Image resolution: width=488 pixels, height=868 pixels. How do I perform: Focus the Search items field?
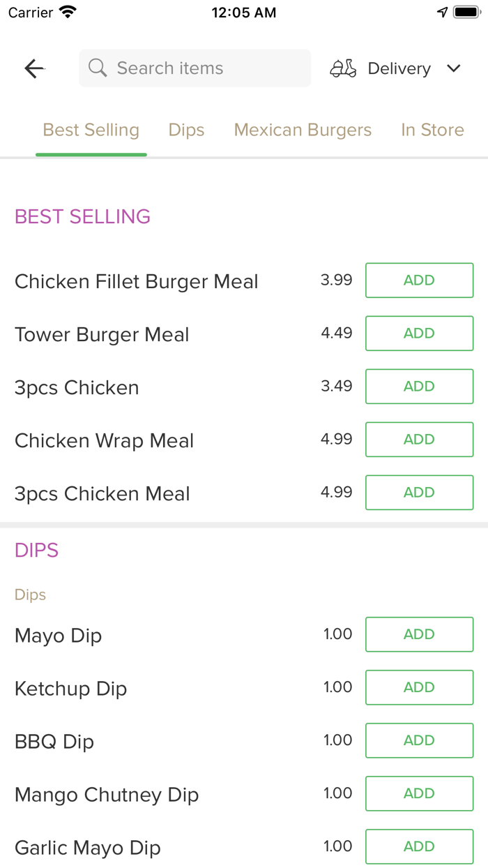pyautogui.click(x=202, y=68)
